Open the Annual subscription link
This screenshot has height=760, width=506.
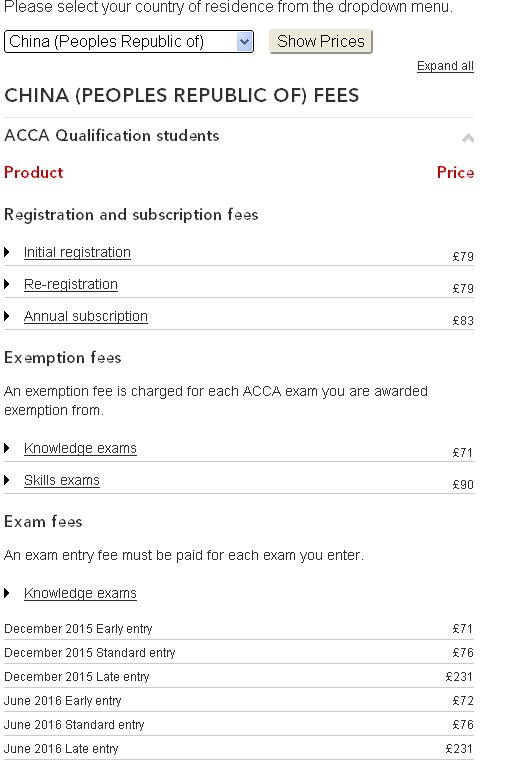pyautogui.click(x=86, y=317)
